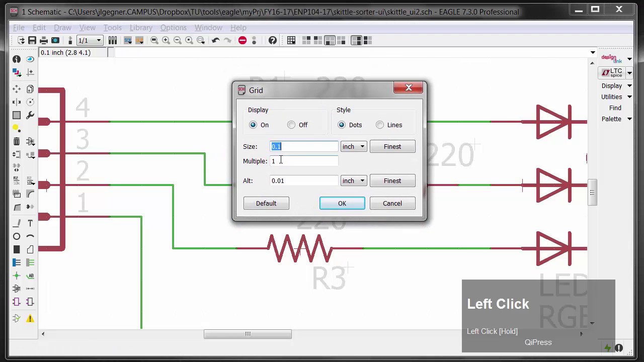Click the Print icon in toolbar
Screen dimensions: 644x362
(44, 40)
